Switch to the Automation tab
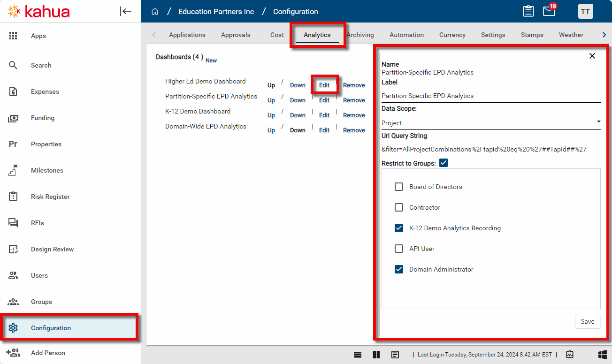The width and height of the screenshot is (612, 364). (406, 35)
